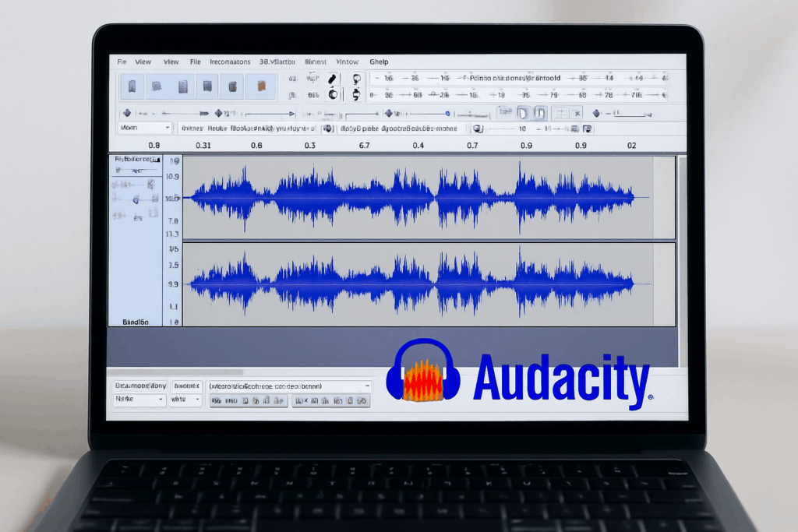
Task: Open the Zoom tool
Action: coord(358,79)
